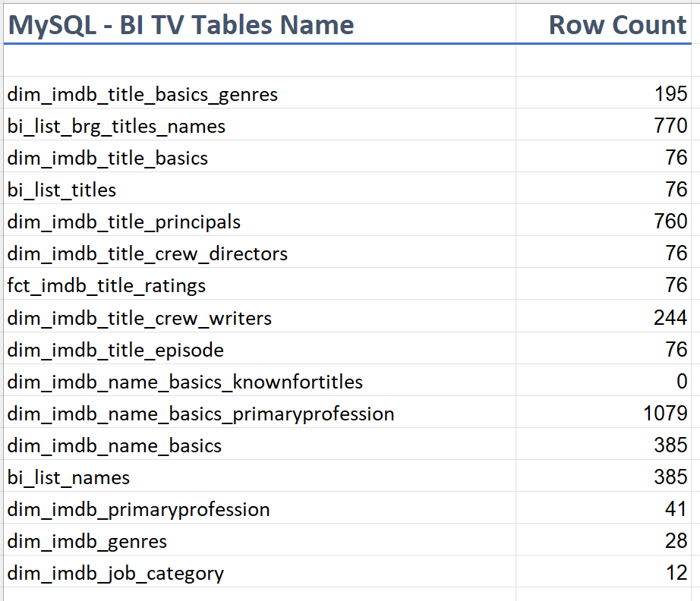700x601 pixels.
Task: Select row count value 41
Action: point(604,508)
